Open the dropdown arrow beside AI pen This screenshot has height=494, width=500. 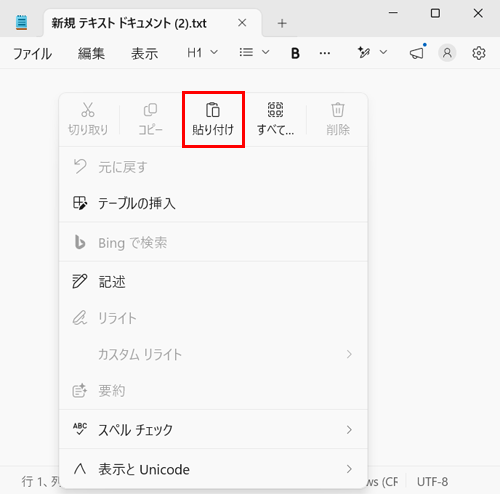coord(383,52)
